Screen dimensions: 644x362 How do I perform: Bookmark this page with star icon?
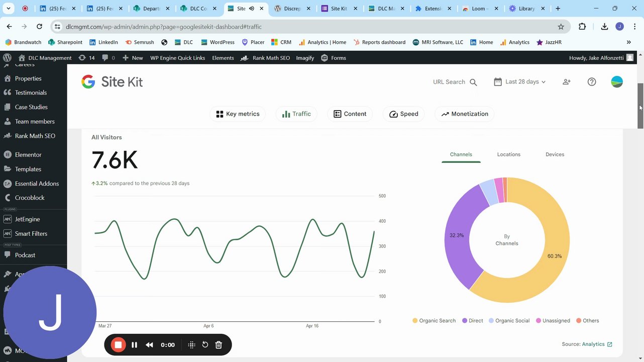pyautogui.click(x=561, y=27)
